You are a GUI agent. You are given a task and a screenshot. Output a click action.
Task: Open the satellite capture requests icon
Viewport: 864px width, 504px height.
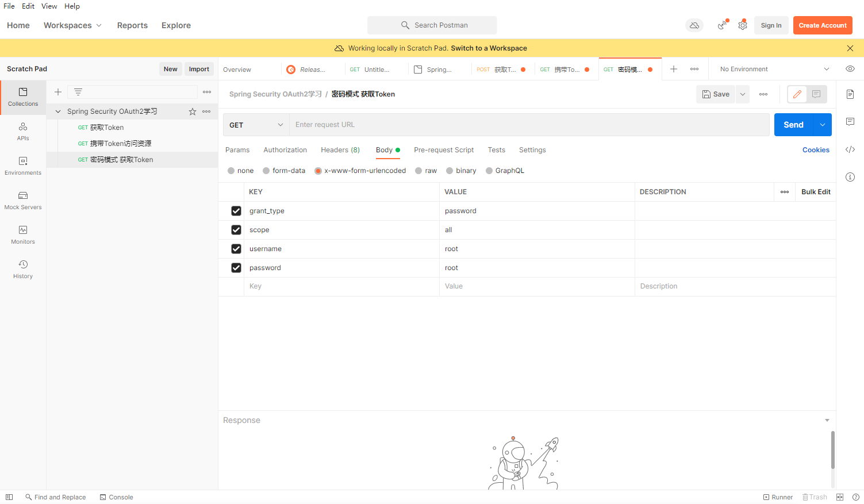click(x=723, y=25)
